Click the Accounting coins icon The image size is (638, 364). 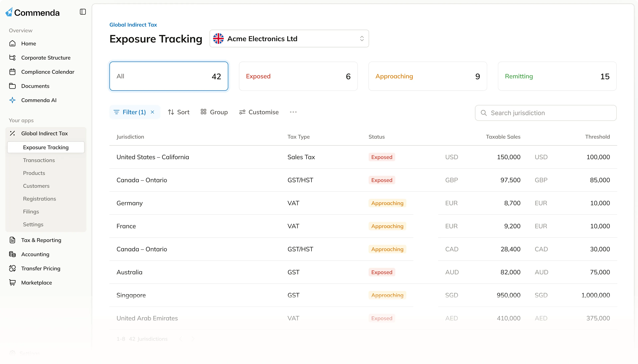click(x=12, y=254)
